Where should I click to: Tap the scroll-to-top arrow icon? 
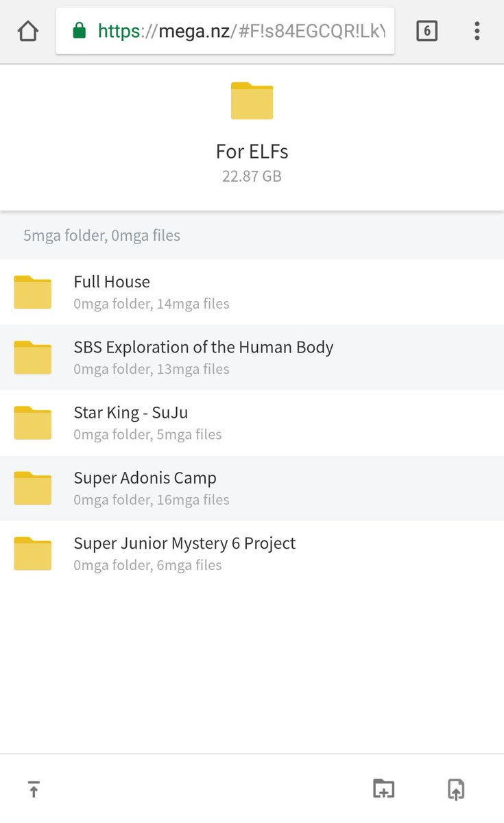(34, 789)
